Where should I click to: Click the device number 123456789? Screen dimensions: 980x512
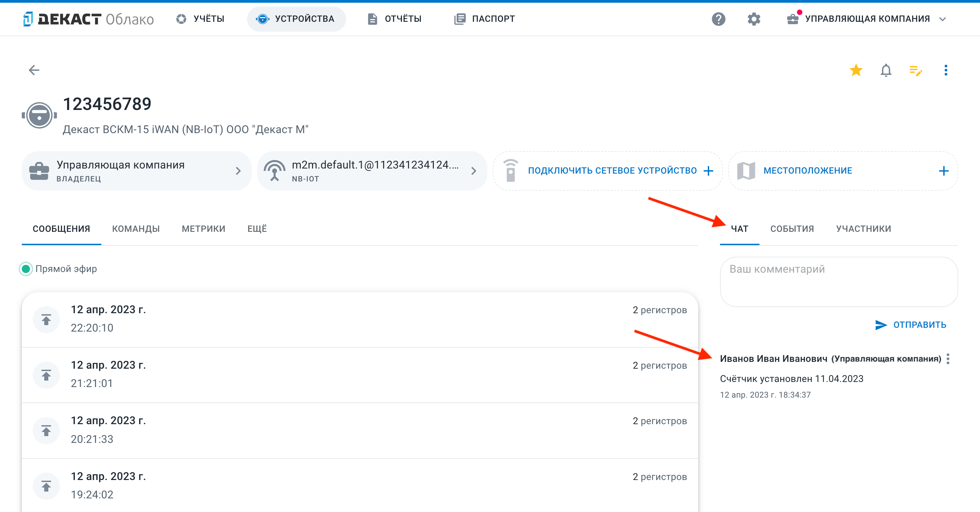107,104
